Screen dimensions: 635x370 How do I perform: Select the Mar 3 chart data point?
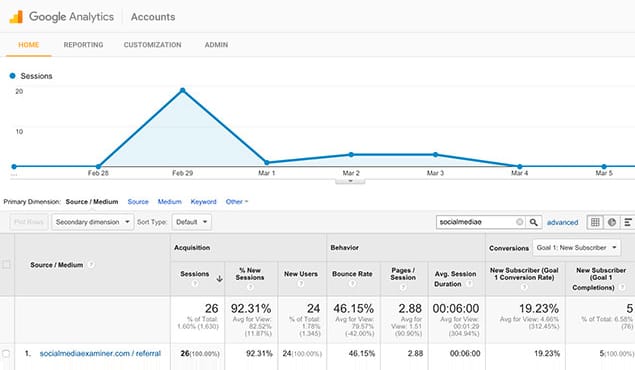point(435,155)
